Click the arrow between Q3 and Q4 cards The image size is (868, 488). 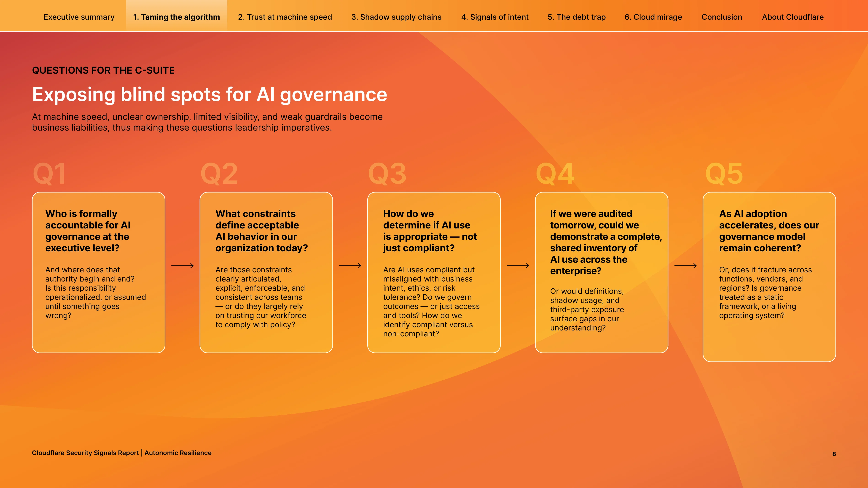coord(518,266)
